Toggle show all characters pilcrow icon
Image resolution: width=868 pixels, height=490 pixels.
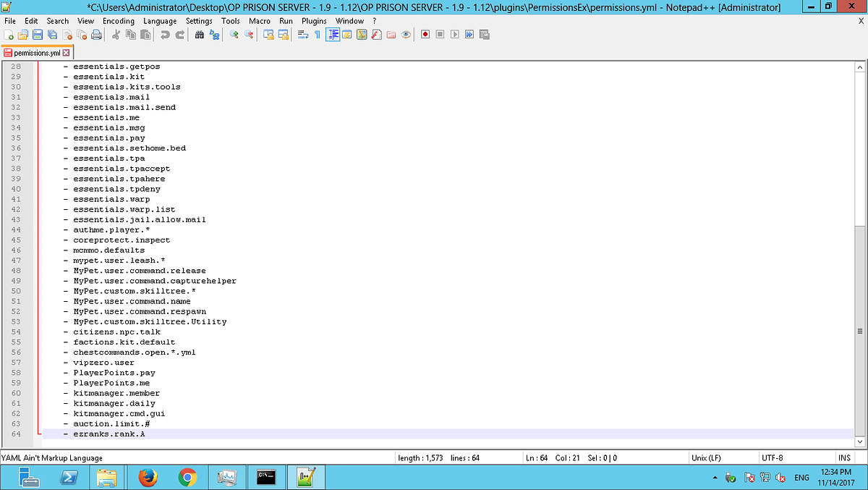click(318, 34)
